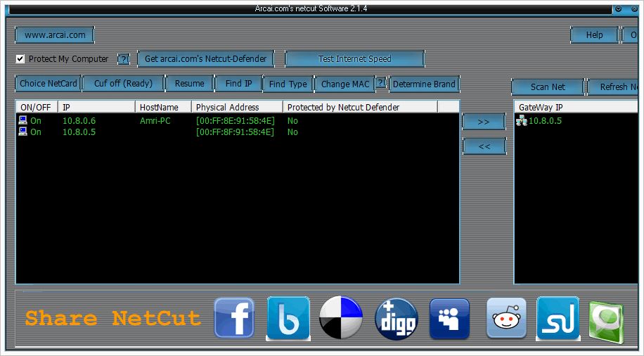Click the Resume button
Screen dimensions: 644x356
pos(189,84)
